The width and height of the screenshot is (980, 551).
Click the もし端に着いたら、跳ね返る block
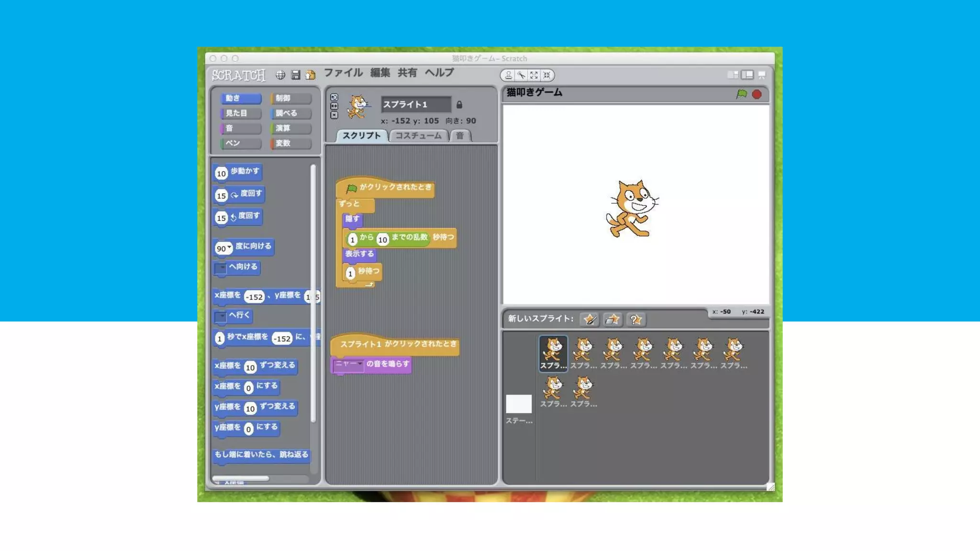tap(261, 455)
